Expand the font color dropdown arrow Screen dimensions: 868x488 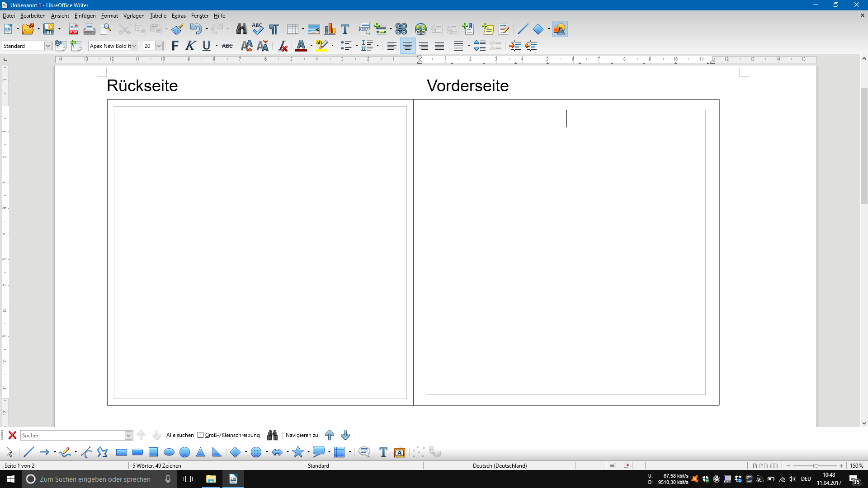pyautogui.click(x=311, y=46)
